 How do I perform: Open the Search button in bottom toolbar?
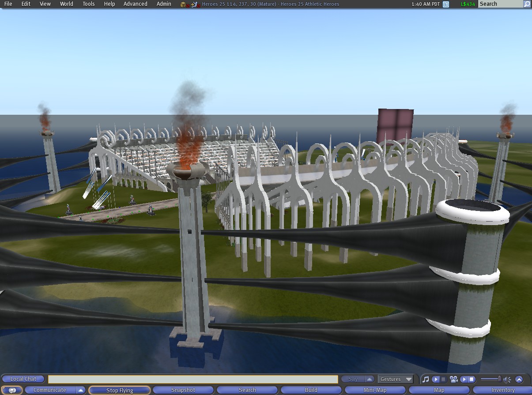[247, 390]
